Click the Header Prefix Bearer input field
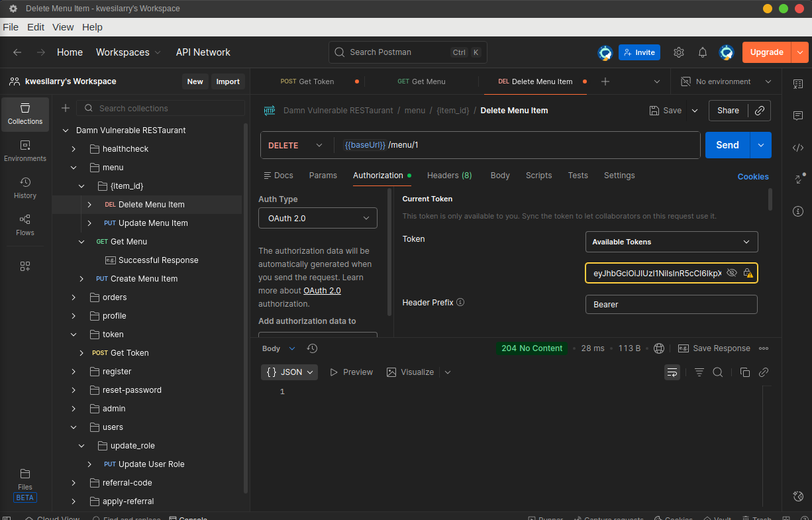 [672, 305]
